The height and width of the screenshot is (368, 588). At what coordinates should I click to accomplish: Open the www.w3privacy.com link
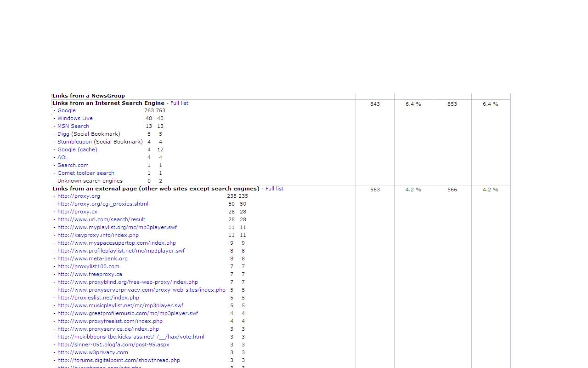point(93,352)
